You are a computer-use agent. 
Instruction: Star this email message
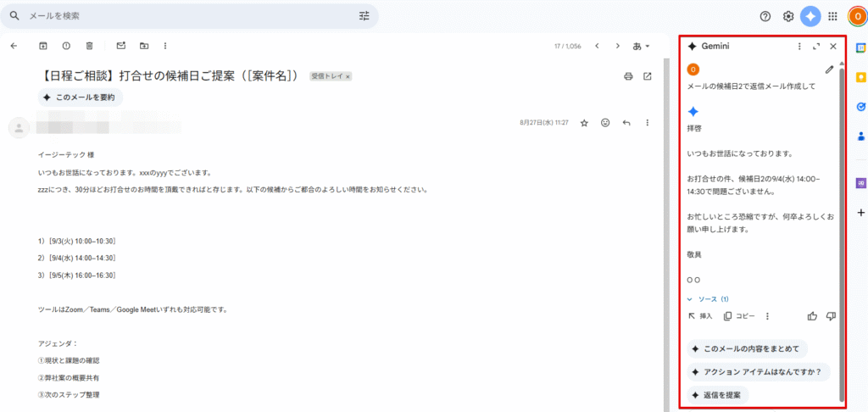tap(584, 123)
